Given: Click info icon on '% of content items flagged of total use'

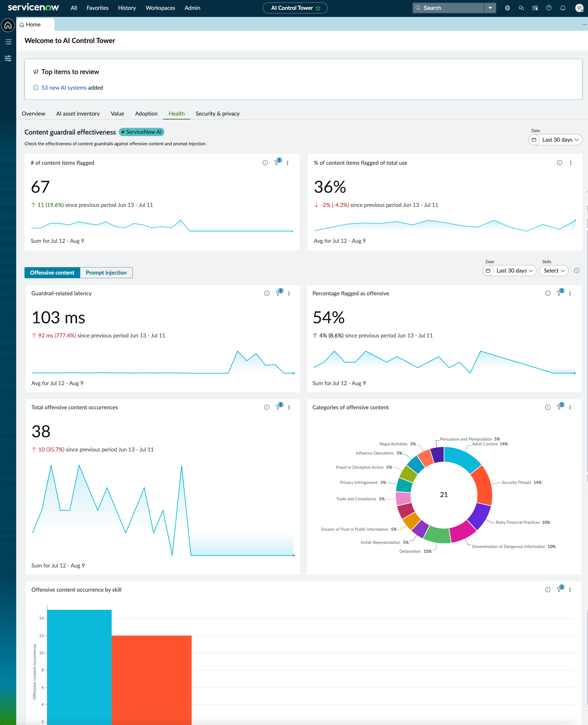Looking at the screenshot, I should [x=560, y=163].
